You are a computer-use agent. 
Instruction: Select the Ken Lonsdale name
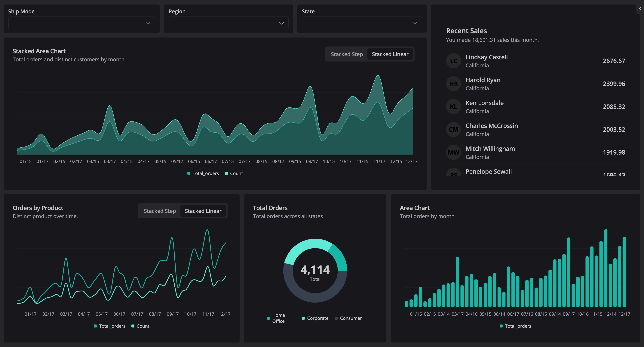pyautogui.click(x=484, y=103)
